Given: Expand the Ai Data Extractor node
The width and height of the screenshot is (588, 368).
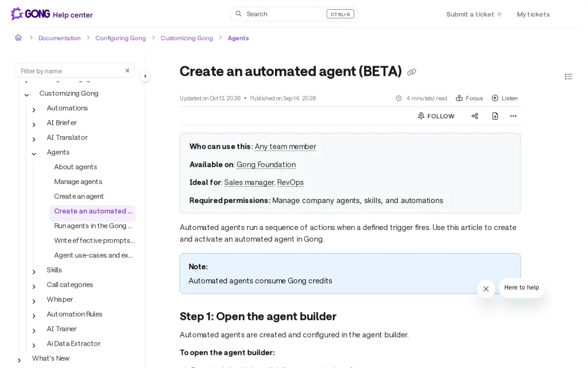Looking at the screenshot, I should point(34,346).
